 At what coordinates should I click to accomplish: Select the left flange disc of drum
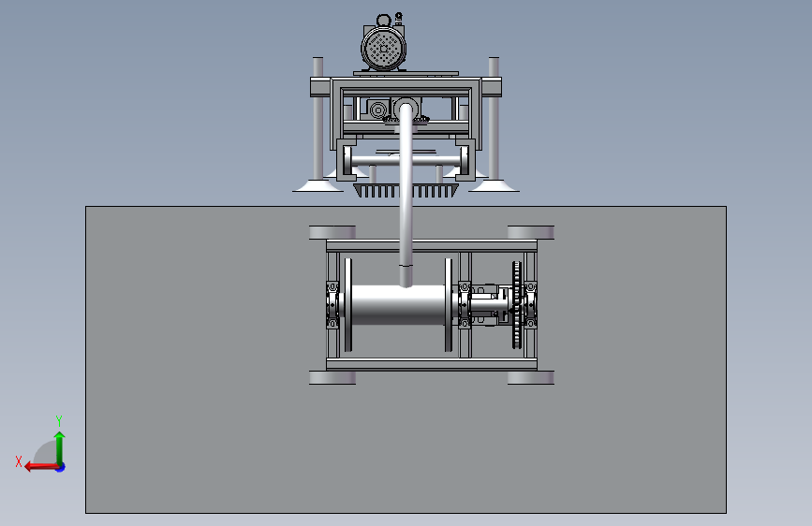click(348, 305)
